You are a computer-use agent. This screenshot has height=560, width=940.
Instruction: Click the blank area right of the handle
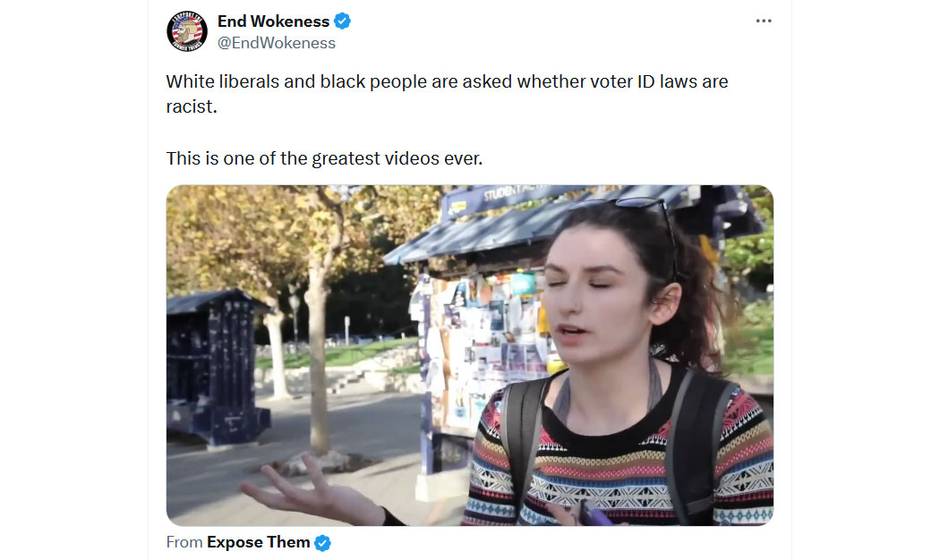click(540, 43)
